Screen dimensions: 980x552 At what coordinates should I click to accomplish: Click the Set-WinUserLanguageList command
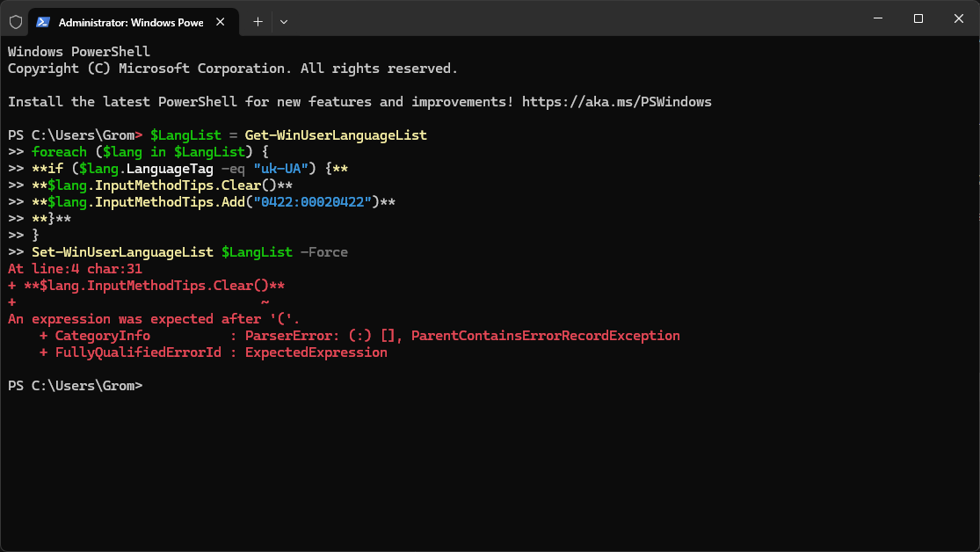click(122, 252)
